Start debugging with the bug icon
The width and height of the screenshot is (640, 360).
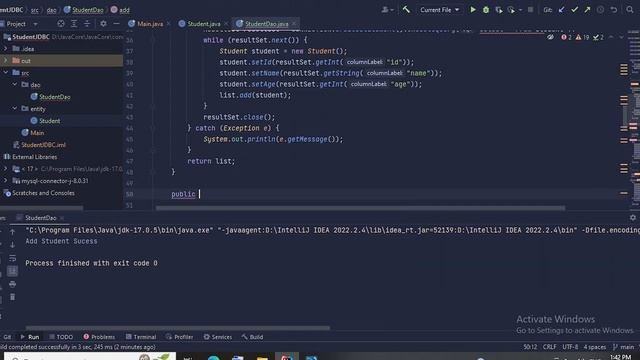486,10
